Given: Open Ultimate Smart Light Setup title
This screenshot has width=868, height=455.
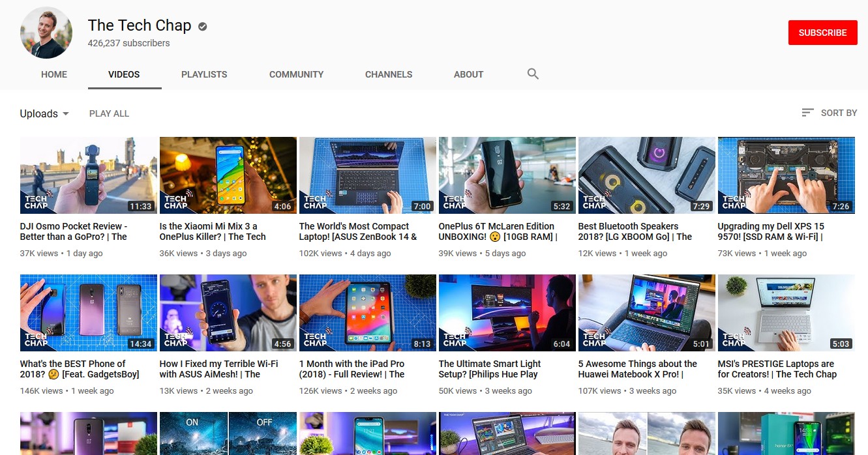Looking at the screenshot, I should (x=490, y=369).
